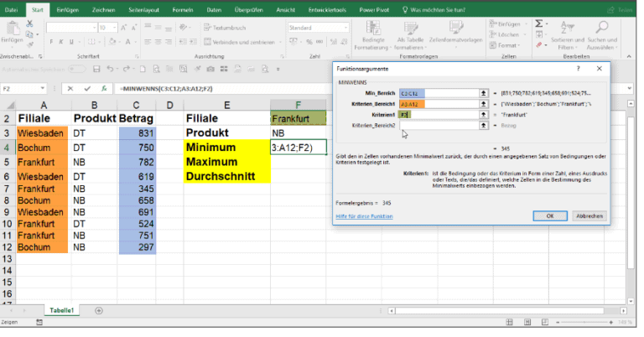The image size is (644, 337).
Task: Decrease font size with smaller A icon
Action: (134, 28)
